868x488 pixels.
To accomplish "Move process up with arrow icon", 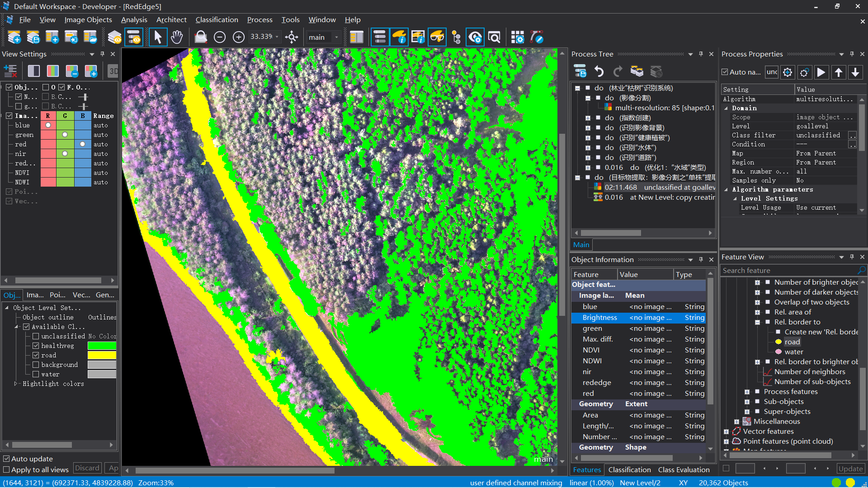I will click(x=838, y=72).
